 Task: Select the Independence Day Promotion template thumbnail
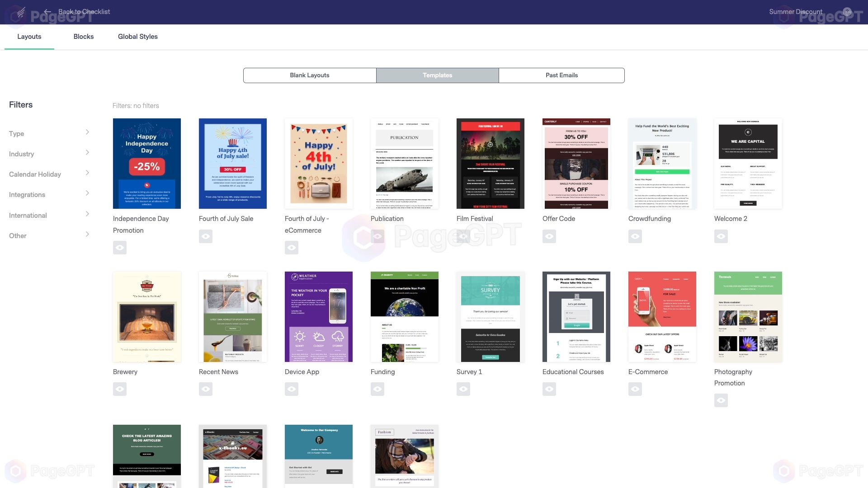(146, 163)
